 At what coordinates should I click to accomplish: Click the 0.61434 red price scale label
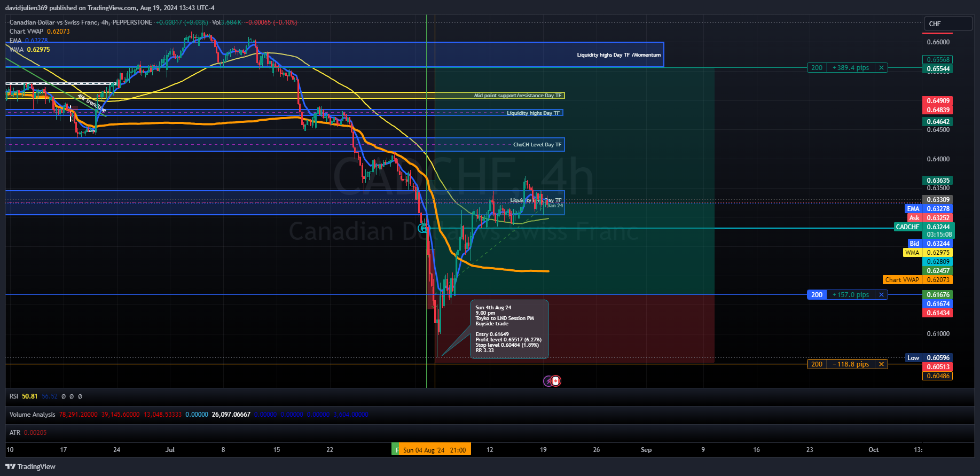click(x=938, y=313)
